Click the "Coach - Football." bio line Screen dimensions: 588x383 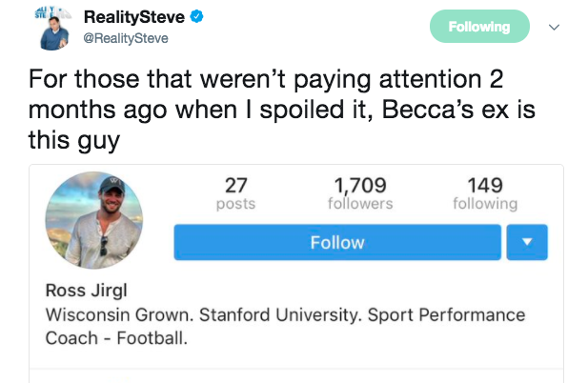(x=115, y=337)
